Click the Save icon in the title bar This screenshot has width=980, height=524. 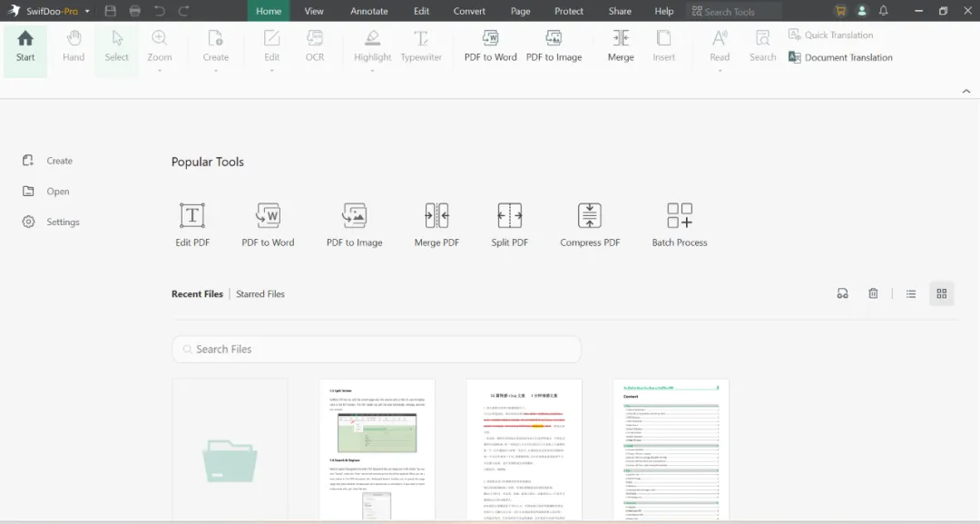tap(111, 11)
